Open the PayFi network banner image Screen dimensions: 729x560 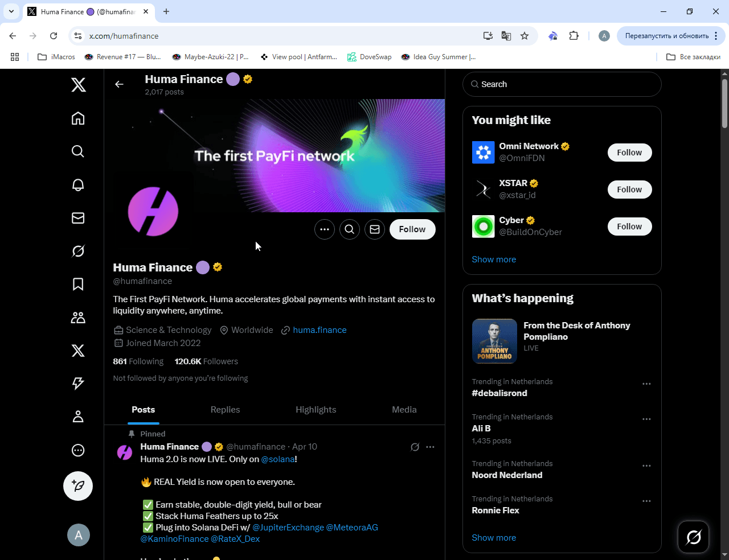pyautogui.click(x=275, y=155)
